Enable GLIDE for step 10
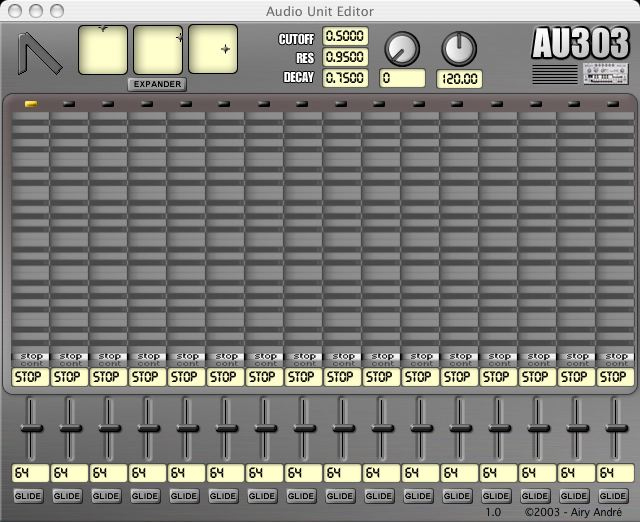 click(379, 496)
